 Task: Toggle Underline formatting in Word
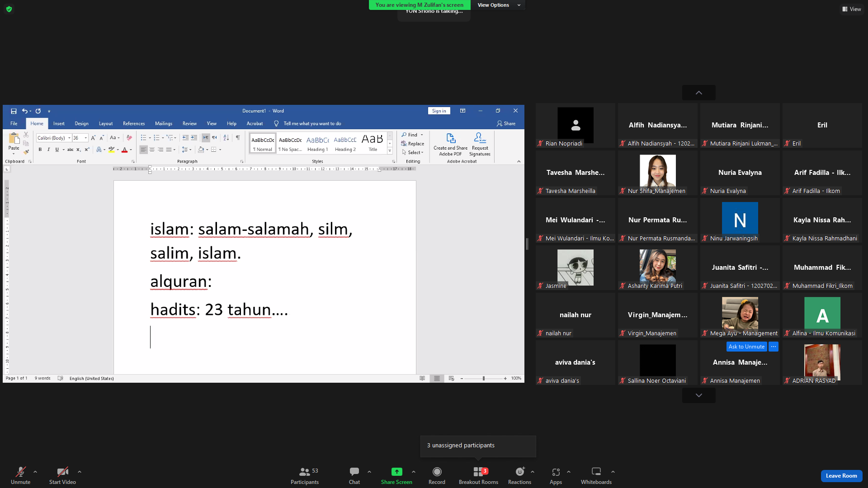(x=57, y=150)
